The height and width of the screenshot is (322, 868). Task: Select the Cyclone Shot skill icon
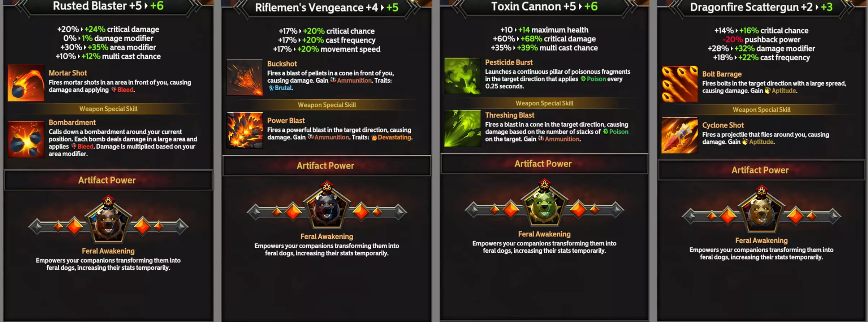click(680, 135)
